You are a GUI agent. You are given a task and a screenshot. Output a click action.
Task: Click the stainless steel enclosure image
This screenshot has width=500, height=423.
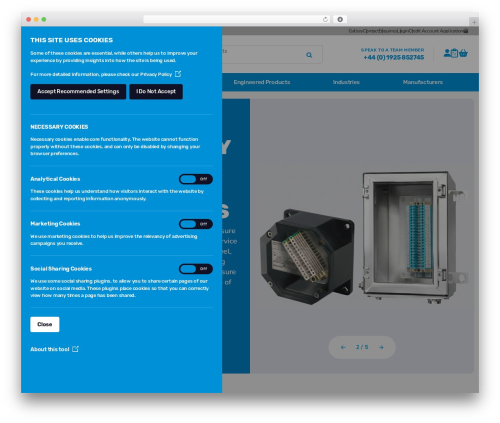[413, 237]
